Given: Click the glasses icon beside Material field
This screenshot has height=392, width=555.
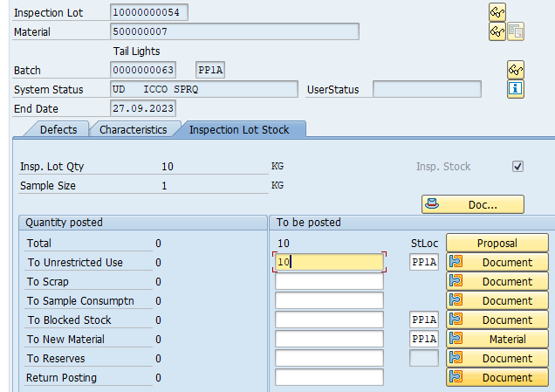Looking at the screenshot, I should (x=497, y=31).
